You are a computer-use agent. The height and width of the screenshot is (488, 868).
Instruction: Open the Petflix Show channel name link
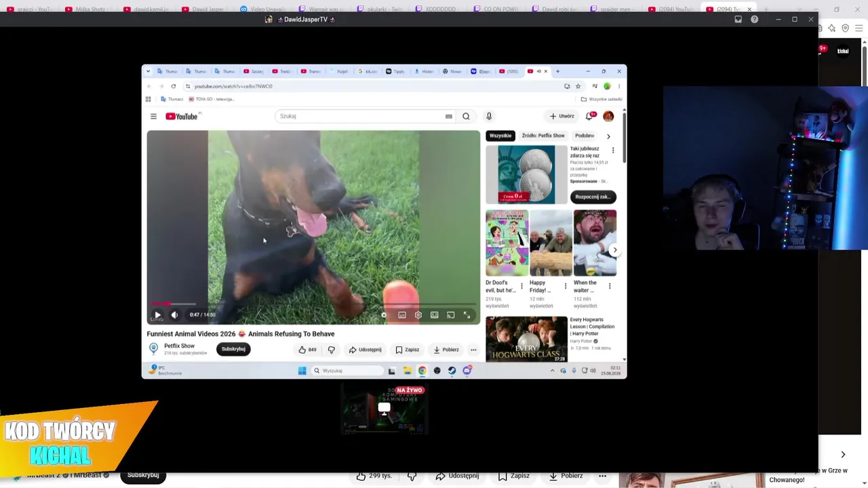click(179, 346)
